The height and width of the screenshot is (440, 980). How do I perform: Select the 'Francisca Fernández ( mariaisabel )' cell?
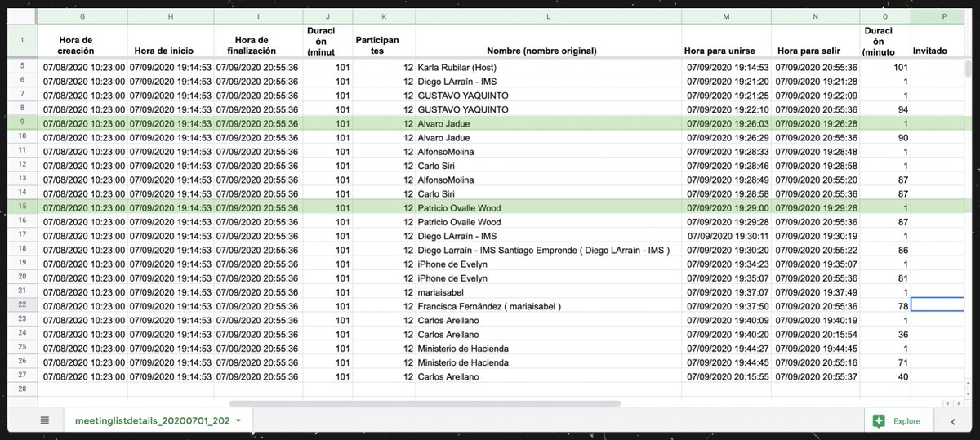click(548, 306)
